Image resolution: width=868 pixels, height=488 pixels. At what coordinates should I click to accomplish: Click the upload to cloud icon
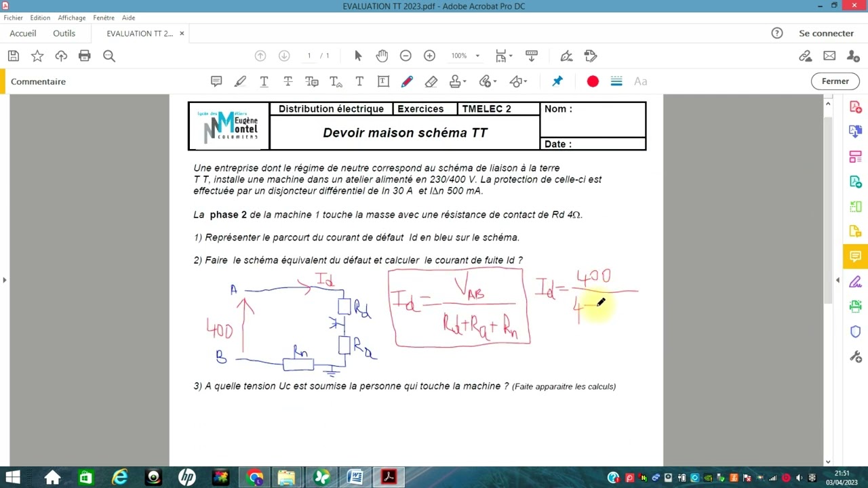[x=61, y=56]
